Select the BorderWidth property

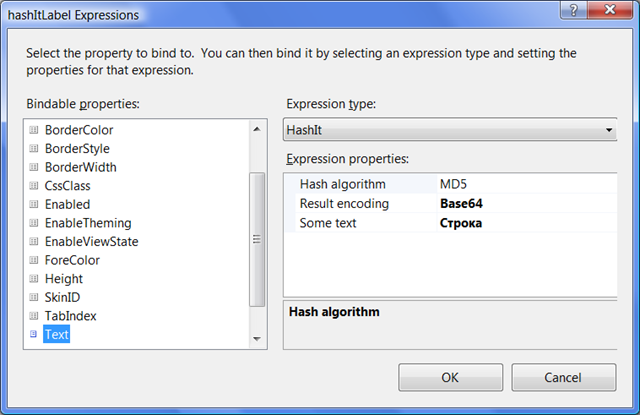point(80,167)
